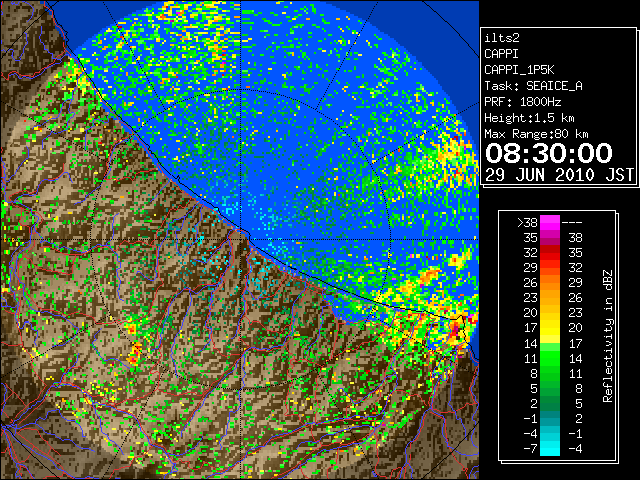Image resolution: width=640 pixels, height=480 pixels.
Task: Select the 'Max Range:80 km' line
Action: (536, 134)
